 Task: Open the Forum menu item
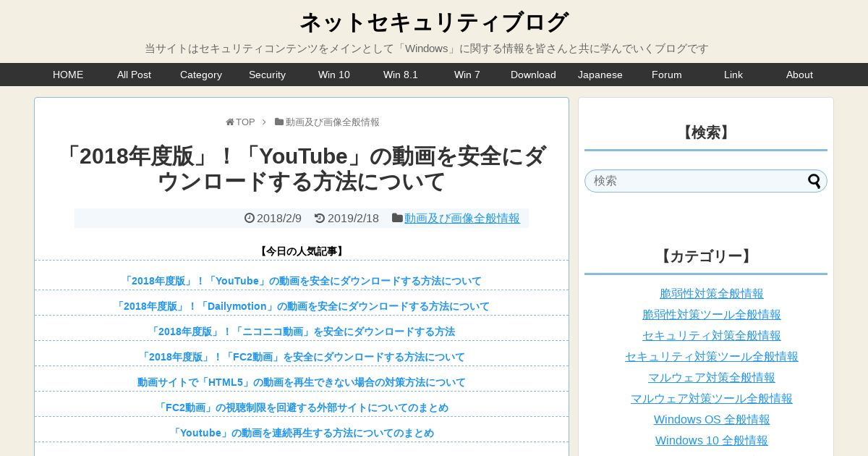pyautogui.click(x=667, y=75)
